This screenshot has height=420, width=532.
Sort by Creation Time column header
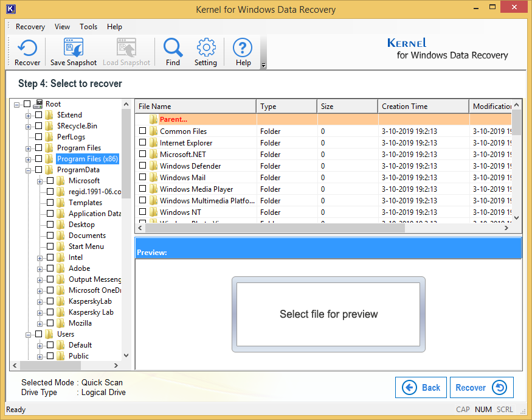pyautogui.click(x=423, y=107)
